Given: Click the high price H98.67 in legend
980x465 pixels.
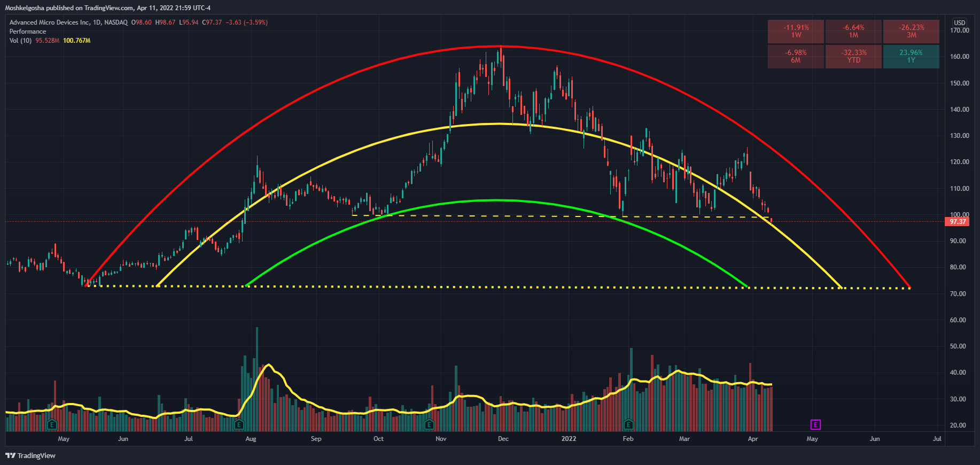Looking at the screenshot, I should 165,22.
